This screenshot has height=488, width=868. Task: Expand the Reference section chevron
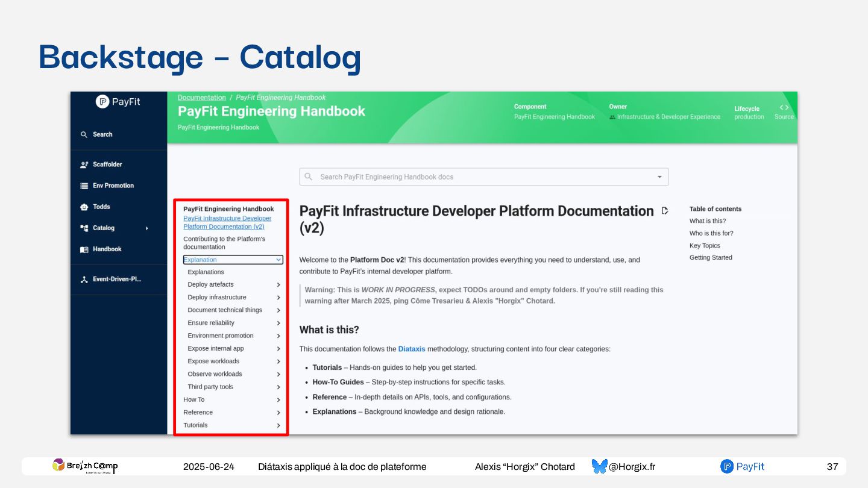(278, 413)
